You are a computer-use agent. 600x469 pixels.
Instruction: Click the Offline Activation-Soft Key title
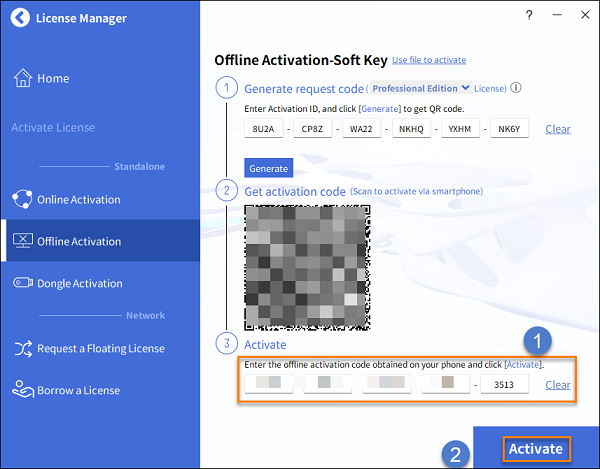click(301, 60)
